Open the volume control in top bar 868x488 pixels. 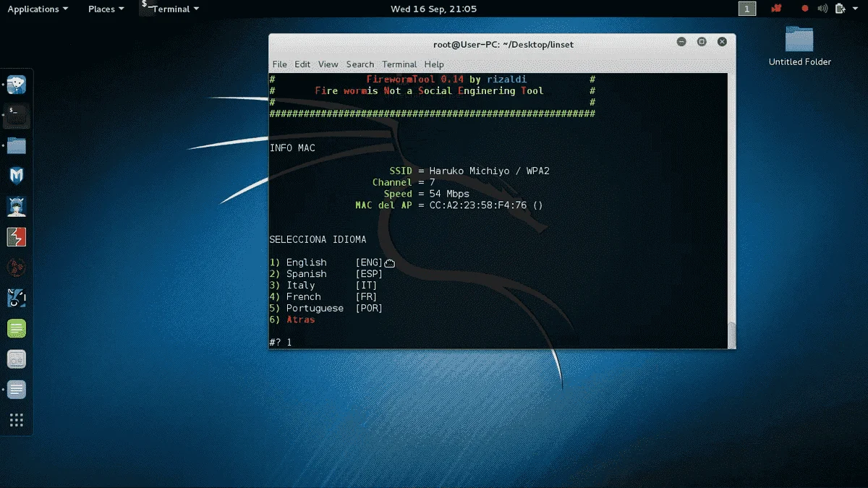[x=822, y=9]
